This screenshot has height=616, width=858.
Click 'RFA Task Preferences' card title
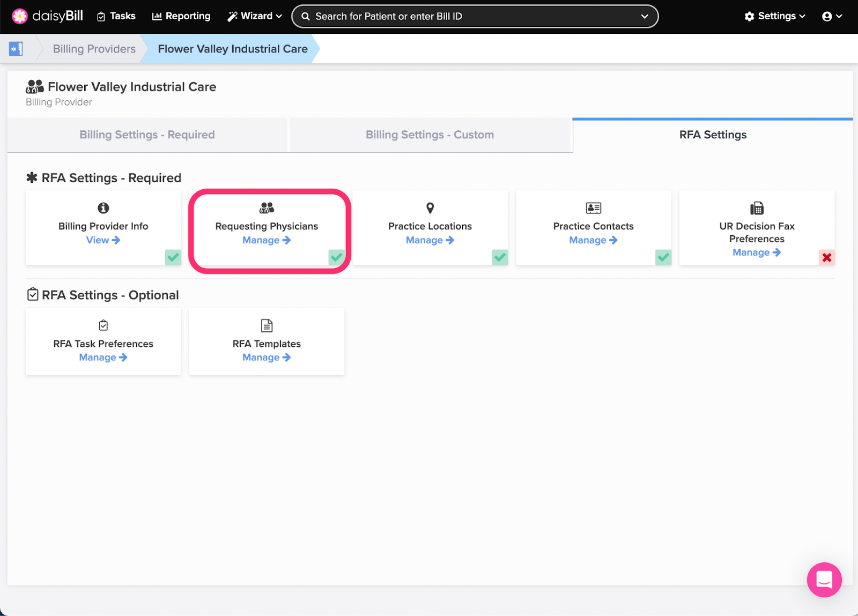[103, 344]
